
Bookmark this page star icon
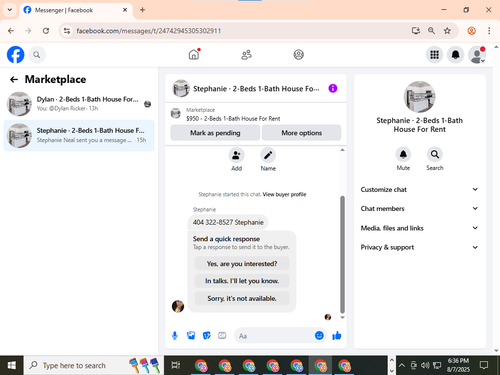coord(447,31)
